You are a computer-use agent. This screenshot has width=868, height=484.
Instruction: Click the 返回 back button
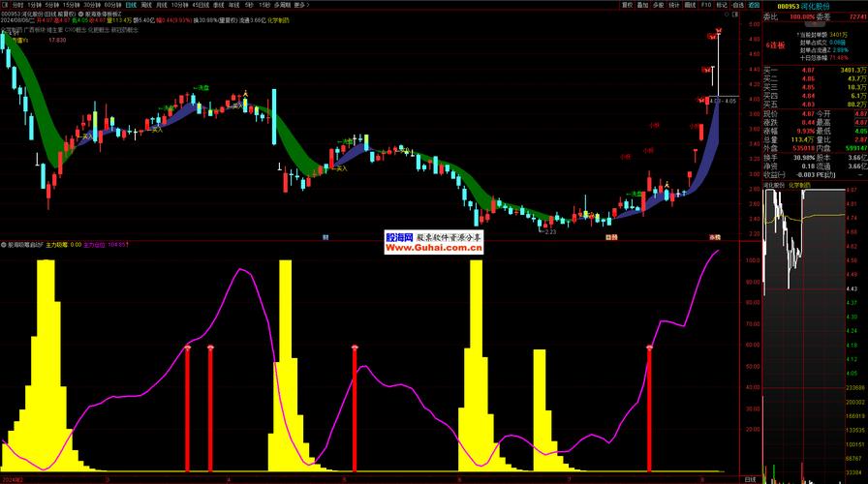coord(756,5)
